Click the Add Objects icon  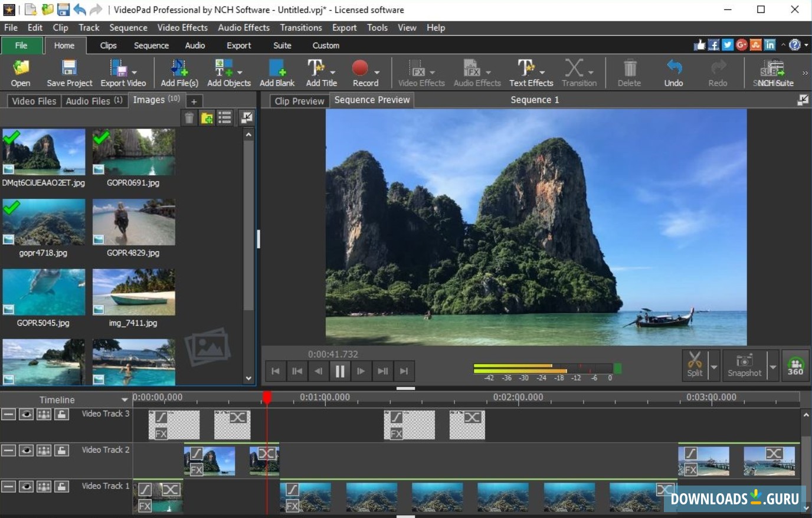[224, 68]
